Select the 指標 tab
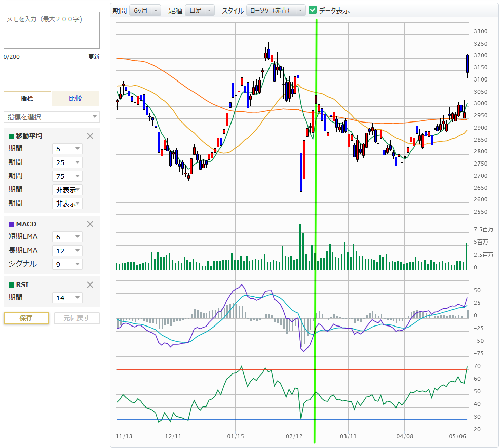Screen dimensions: 500x448 [27, 98]
